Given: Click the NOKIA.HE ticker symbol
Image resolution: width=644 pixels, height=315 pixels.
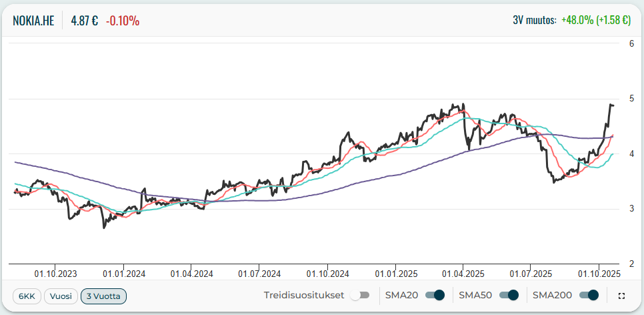Looking at the screenshot, I should (x=33, y=20).
